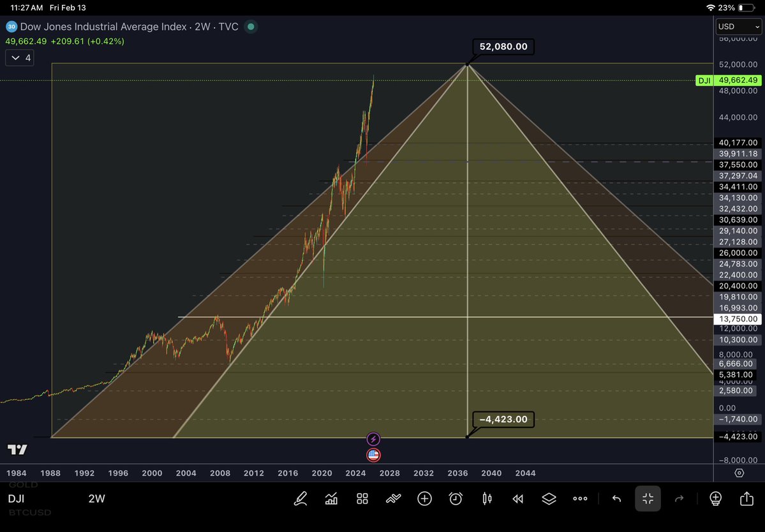Tap the 11:27 AM clock in status bar
Screen dimensions: 765x532
pyautogui.click(x=27, y=8)
